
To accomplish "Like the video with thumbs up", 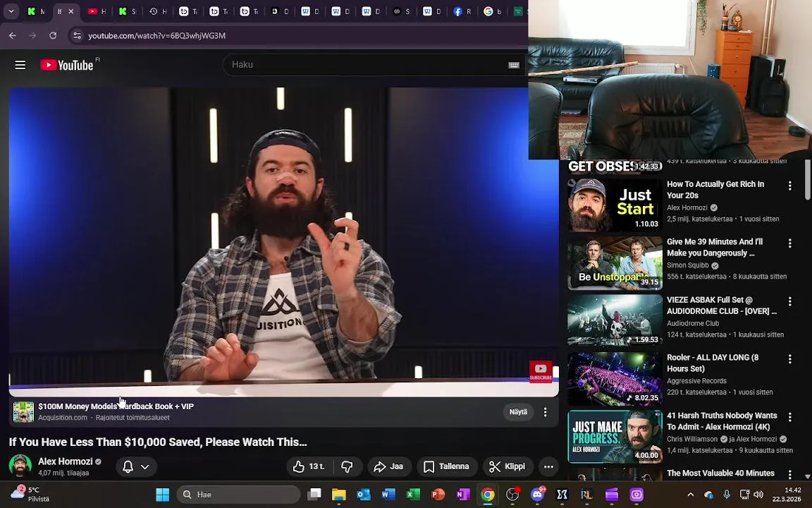I will 309,466.
